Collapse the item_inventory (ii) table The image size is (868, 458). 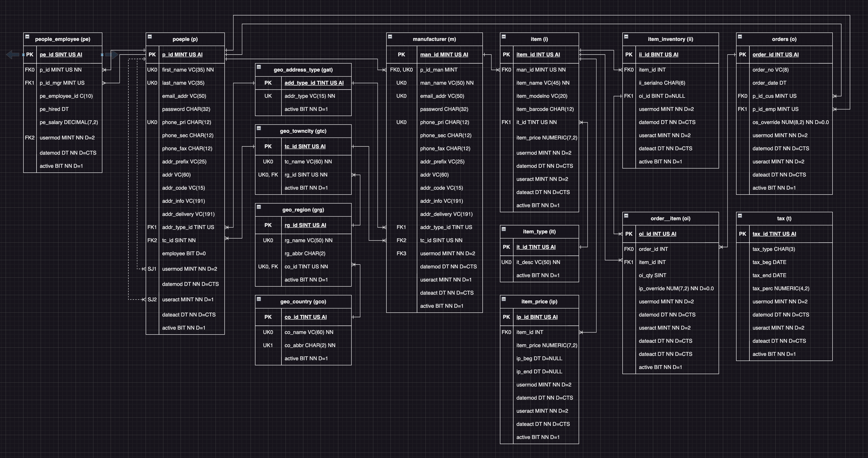(626, 37)
